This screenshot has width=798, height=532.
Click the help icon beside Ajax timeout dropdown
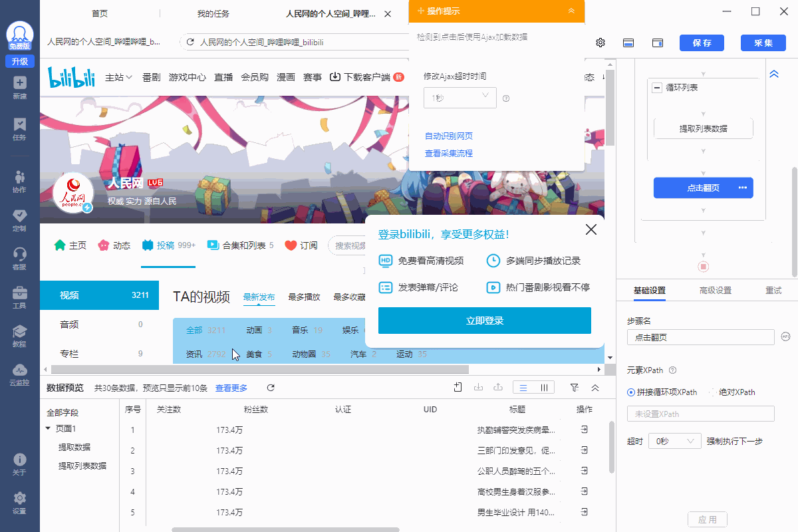point(506,98)
